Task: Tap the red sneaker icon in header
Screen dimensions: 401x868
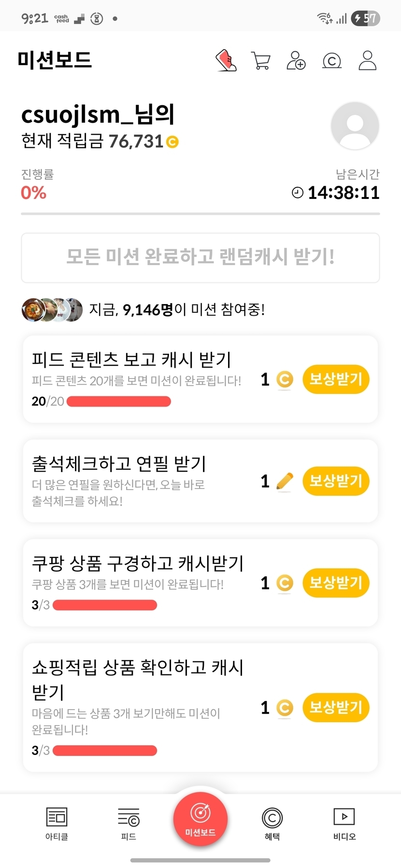Action: coord(226,61)
